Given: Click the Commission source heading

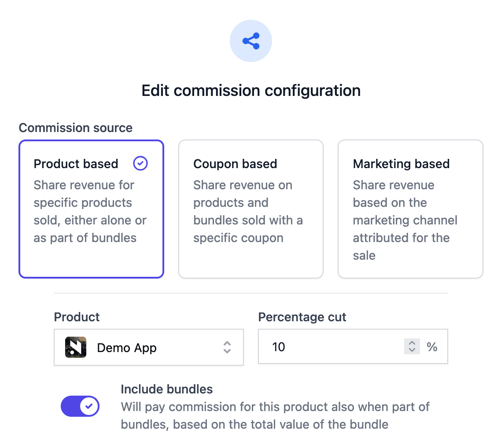Looking at the screenshot, I should 75,128.
